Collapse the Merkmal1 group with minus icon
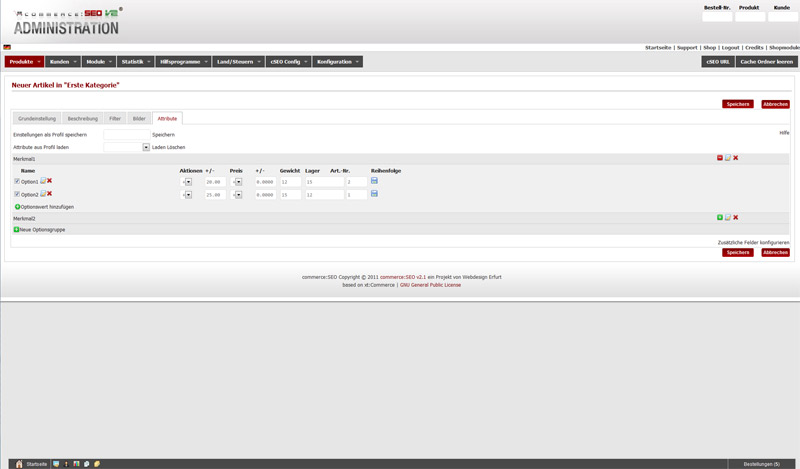The image size is (800, 469). coord(719,158)
